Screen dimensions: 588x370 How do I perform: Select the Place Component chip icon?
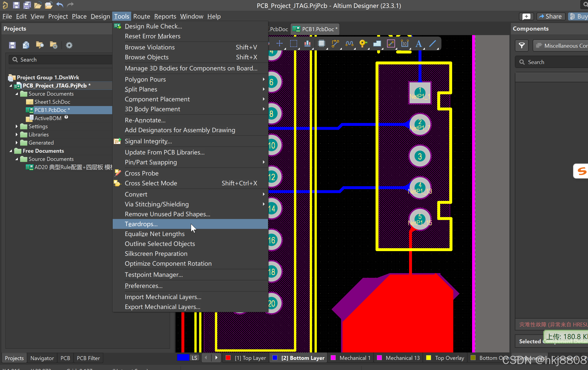click(x=321, y=44)
